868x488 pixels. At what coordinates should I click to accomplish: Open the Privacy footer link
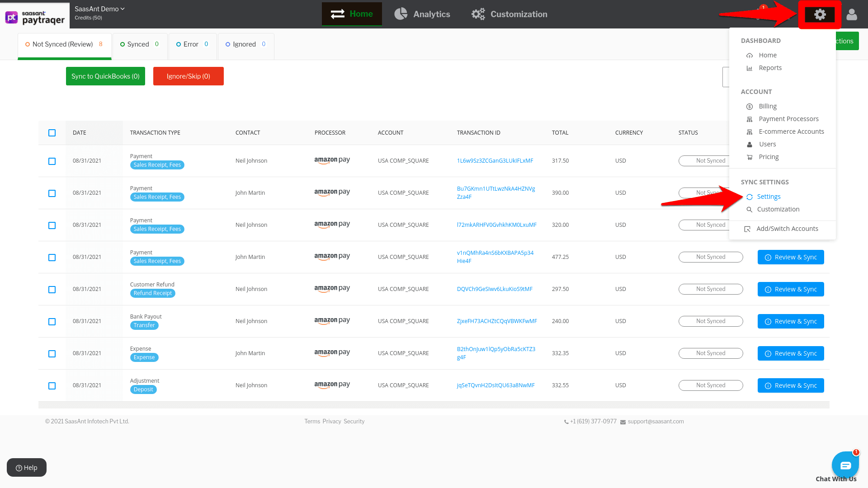332,422
